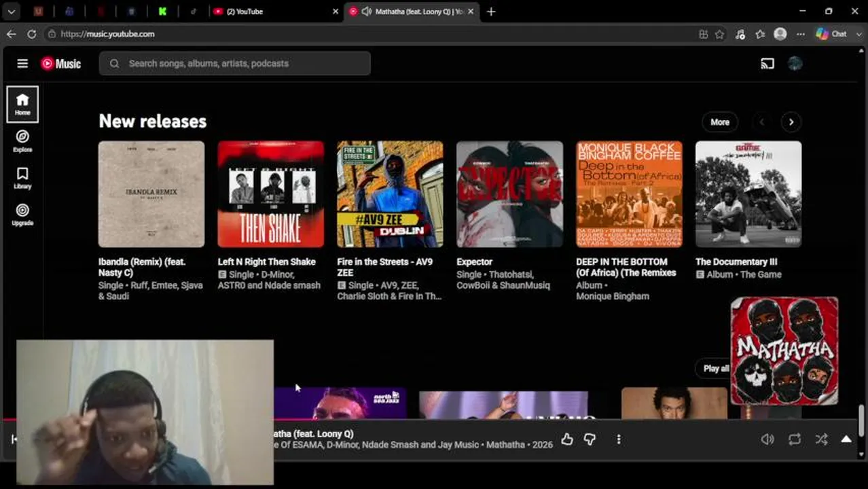Open the tab actions dropdown at top left
Viewport: 868px width, 489px height.
(12, 12)
